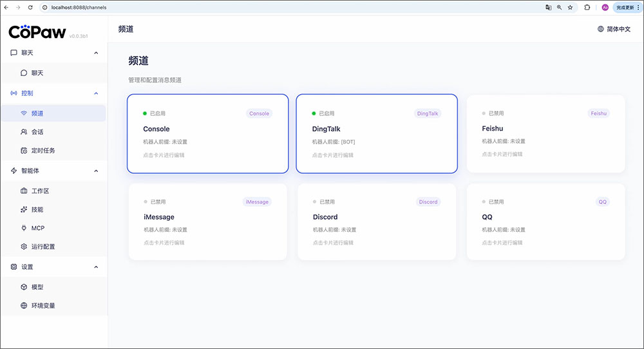
Task: Click the browser forward arrow
Action: 18,7
